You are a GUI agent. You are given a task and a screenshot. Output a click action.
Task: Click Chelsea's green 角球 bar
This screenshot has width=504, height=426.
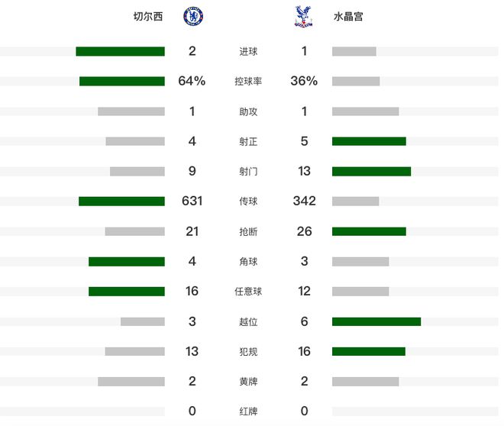pyautogui.click(x=127, y=262)
